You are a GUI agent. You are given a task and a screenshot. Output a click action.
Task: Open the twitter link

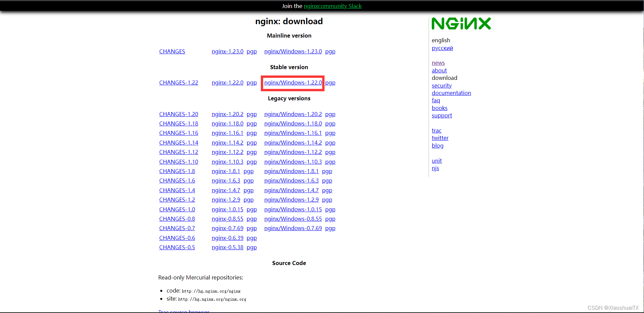click(440, 138)
